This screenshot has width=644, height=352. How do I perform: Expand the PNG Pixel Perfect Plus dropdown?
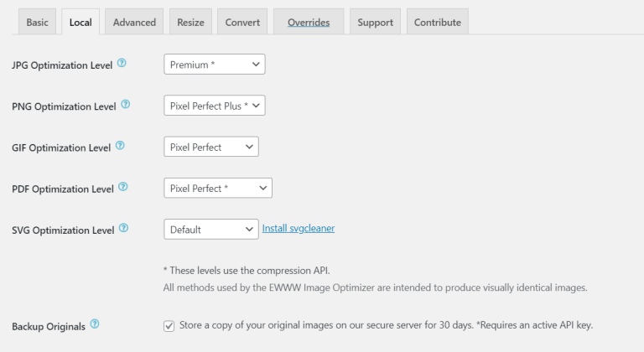pyautogui.click(x=215, y=106)
